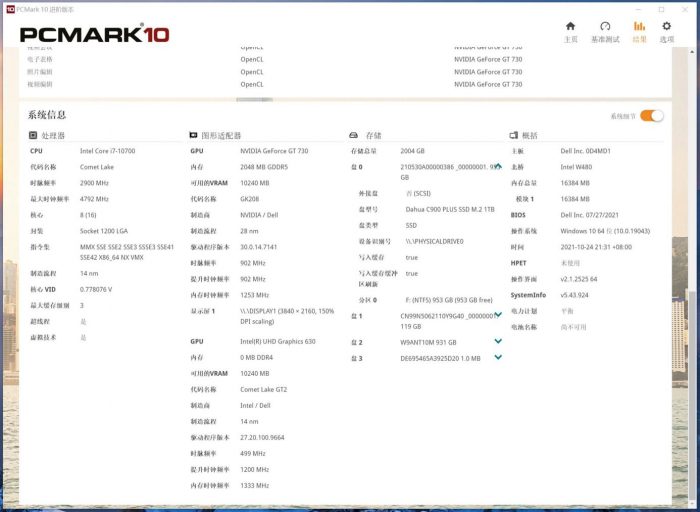
Task: Maximize the PCMark 10 window
Action: [661, 8]
